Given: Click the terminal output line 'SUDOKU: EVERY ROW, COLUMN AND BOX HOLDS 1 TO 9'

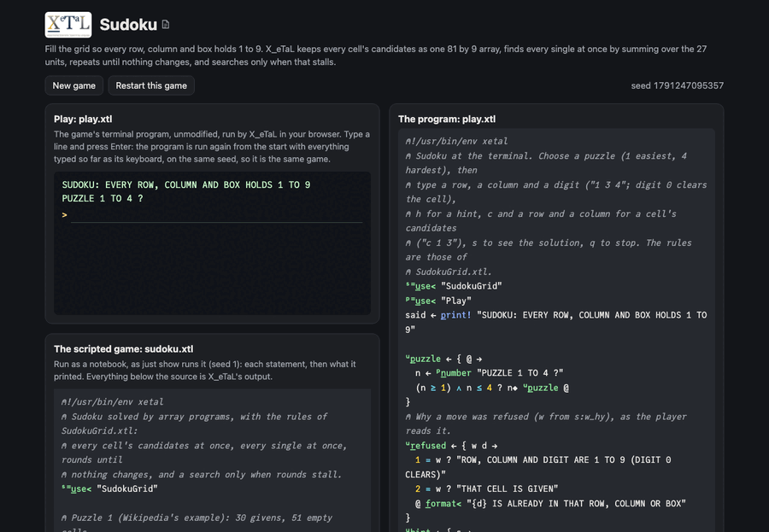Looking at the screenshot, I should pyautogui.click(x=186, y=184).
